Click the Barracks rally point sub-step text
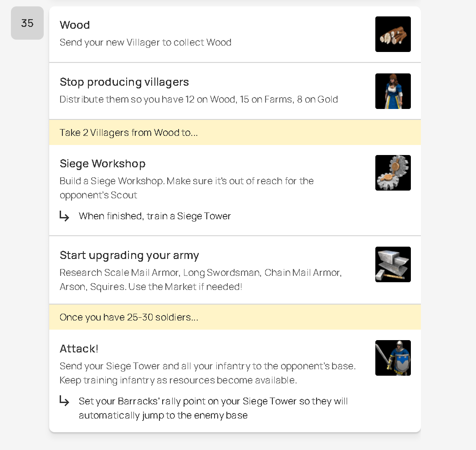 [213, 408]
